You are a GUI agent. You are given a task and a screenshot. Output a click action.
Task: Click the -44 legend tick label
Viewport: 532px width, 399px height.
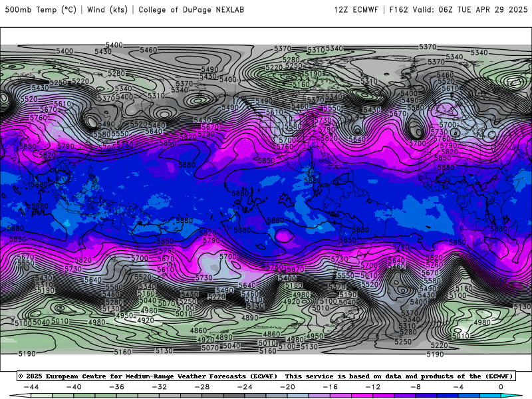(x=31, y=387)
